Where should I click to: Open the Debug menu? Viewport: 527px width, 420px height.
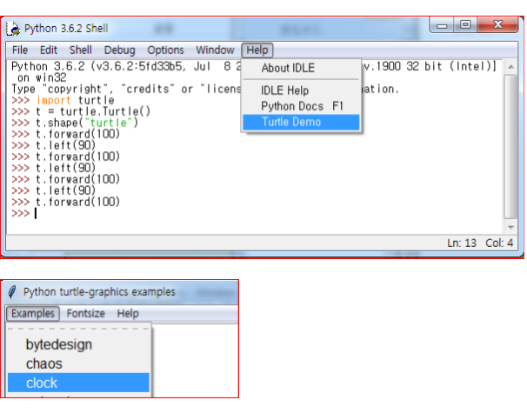[x=119, y=50]
